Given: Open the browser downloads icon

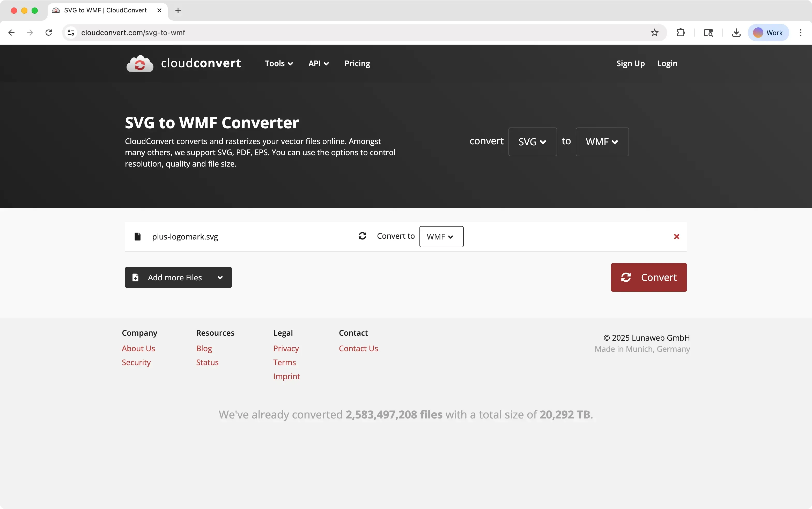Looking at the screenshot, I should click(x=736, y=32).
